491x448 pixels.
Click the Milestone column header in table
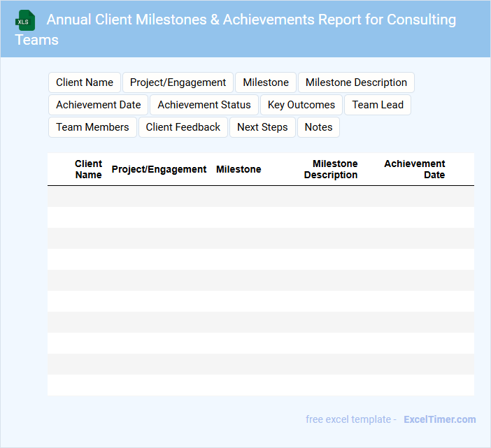[x=239, y=169]
